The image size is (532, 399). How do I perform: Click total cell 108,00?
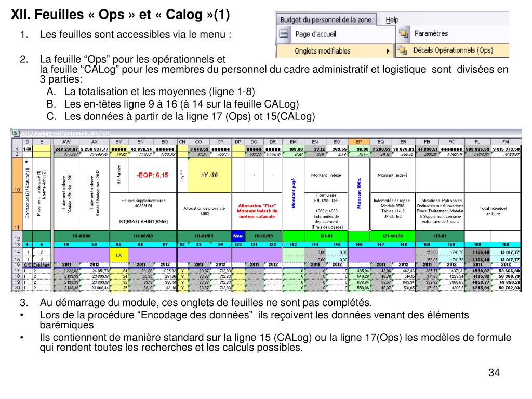[294, 149]
